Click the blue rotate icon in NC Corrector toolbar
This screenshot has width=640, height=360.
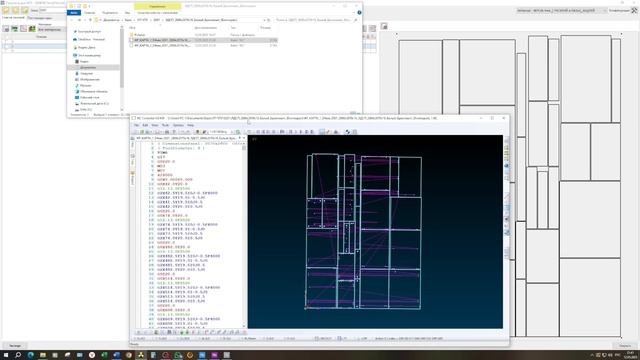[347, 132]
